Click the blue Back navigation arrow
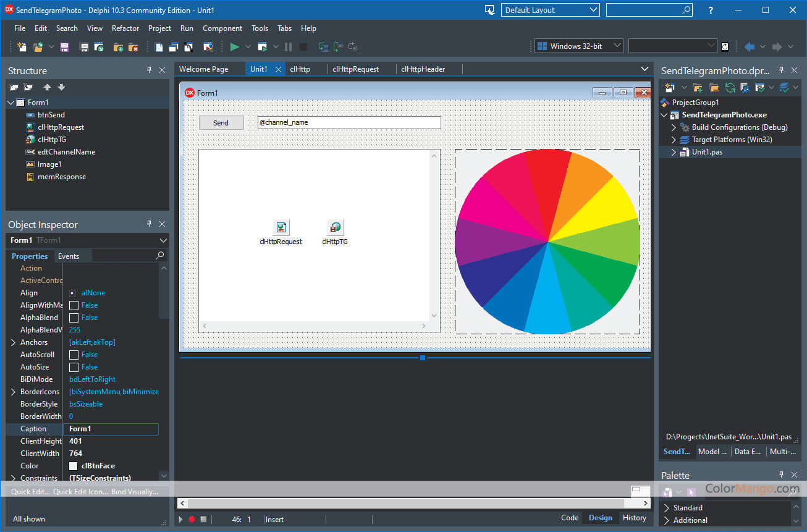Viewport: 807px width, 532px height. pos(750,47)
